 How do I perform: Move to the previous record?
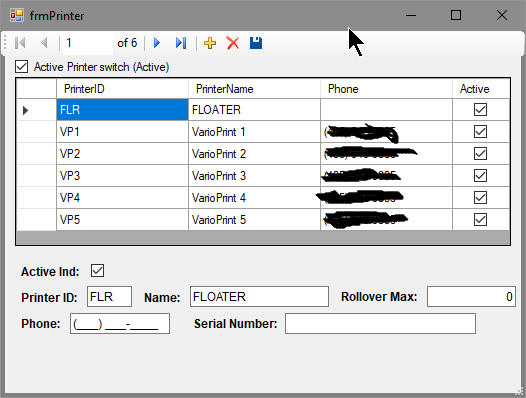coord(44,43)
